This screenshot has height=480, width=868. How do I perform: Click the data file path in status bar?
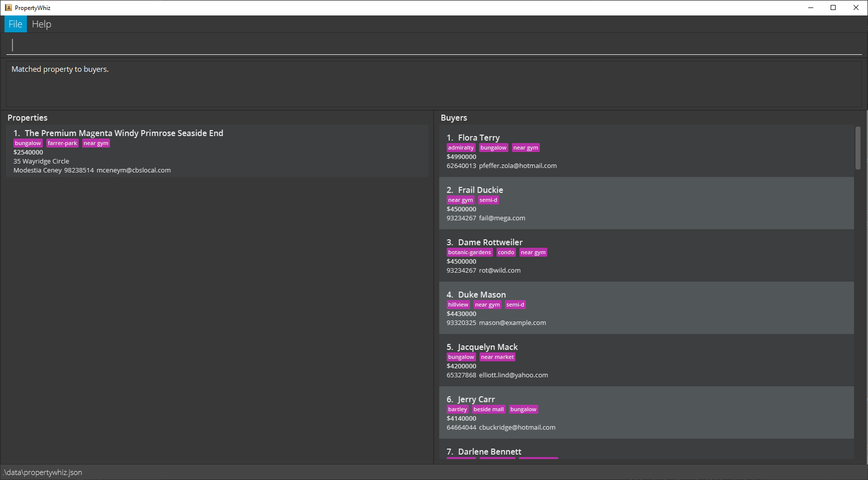point(43,473)
